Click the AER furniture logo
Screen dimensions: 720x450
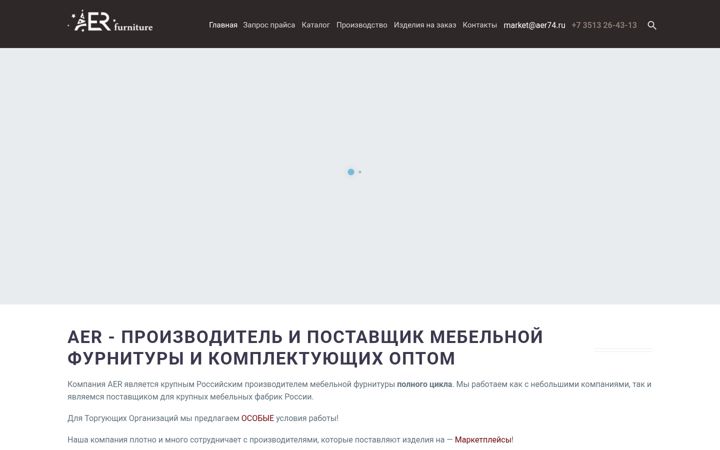click(110, 21)
